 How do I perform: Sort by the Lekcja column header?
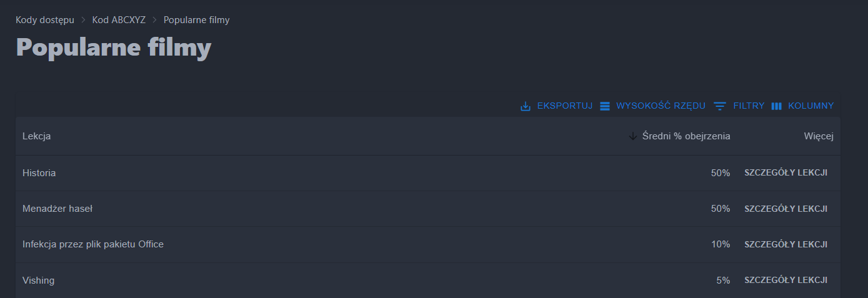(x=37, y=136)
